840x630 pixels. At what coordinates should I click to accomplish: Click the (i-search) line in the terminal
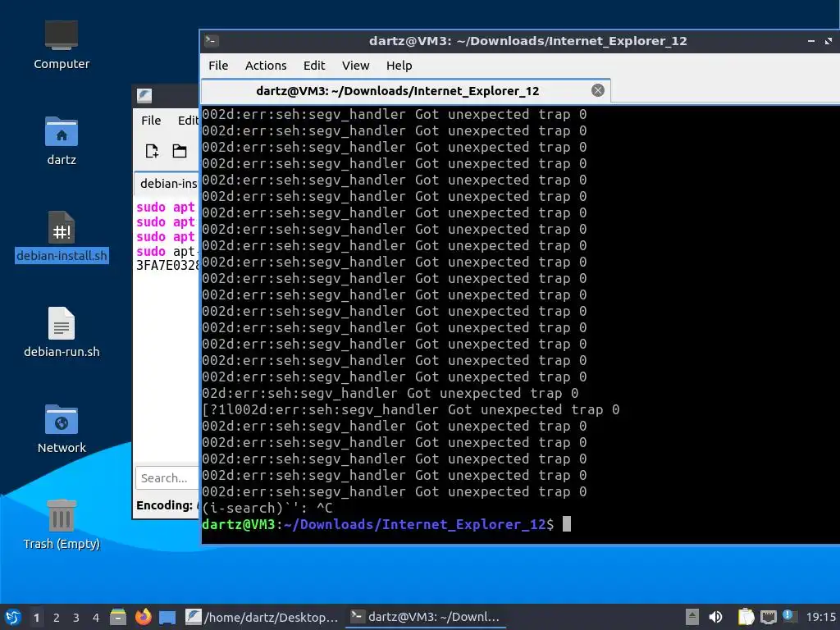267,508
